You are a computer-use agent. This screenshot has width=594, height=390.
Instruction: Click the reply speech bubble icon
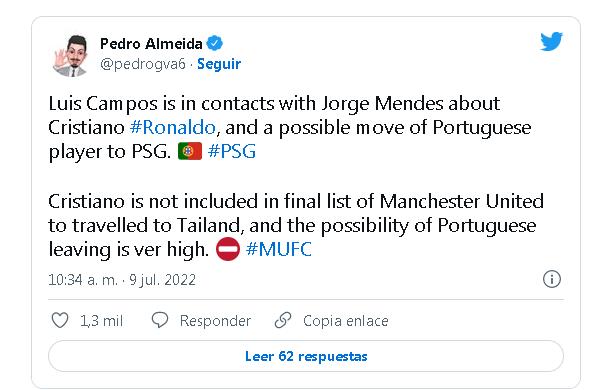coord(159,320)
